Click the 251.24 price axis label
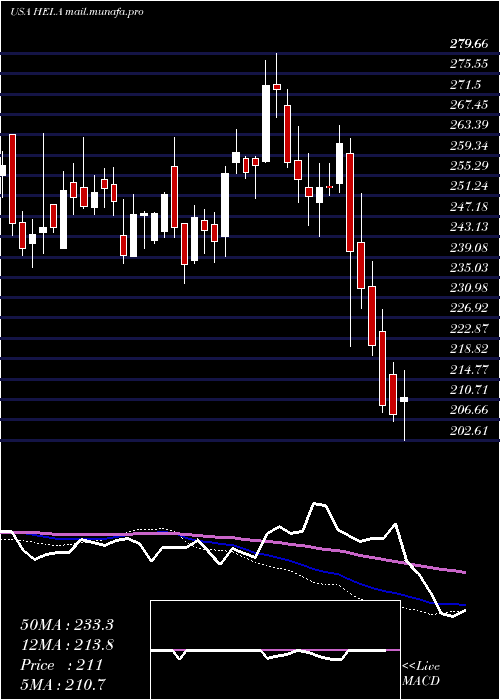Screen dimensions: 500x700 (x=469, y=186)
